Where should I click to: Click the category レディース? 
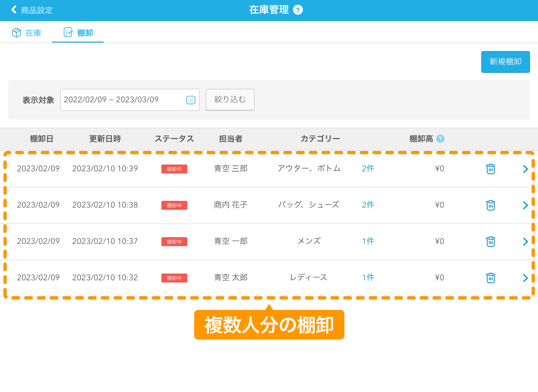click(309, 277)
